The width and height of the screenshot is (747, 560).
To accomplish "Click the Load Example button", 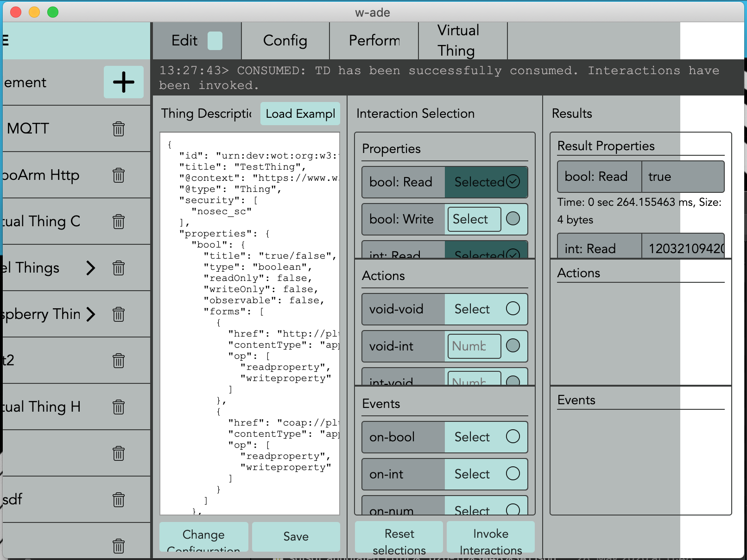I will tap(300, 114).
